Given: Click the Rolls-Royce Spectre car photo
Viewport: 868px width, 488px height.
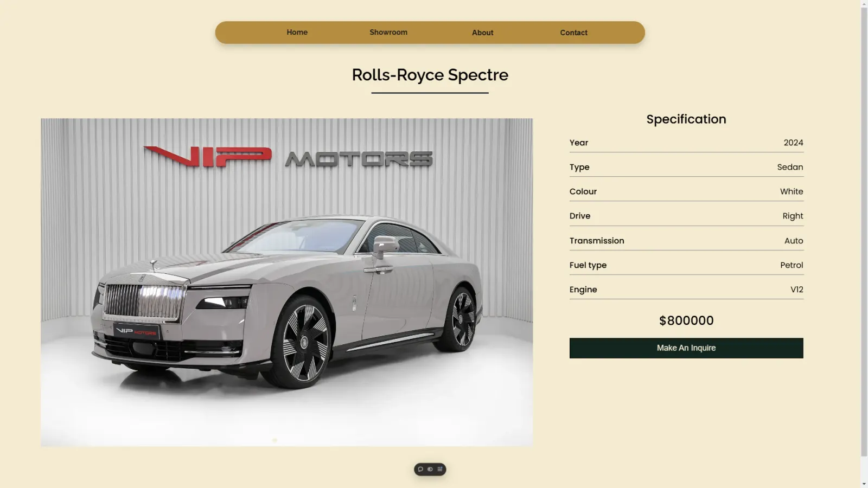Looking at the screenshot, I should point(286,282).
